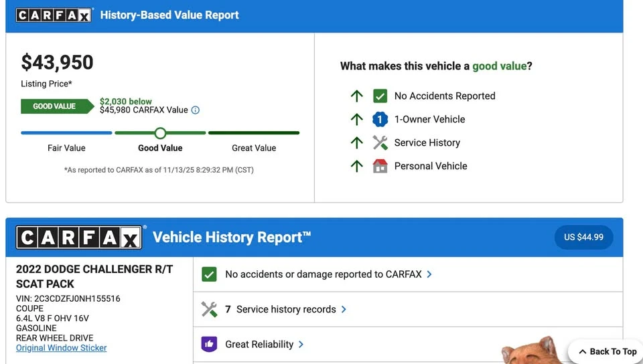Click the Good Value label under slider
The width and height of the screenshot is (643, 364).
tap(160, 148)
